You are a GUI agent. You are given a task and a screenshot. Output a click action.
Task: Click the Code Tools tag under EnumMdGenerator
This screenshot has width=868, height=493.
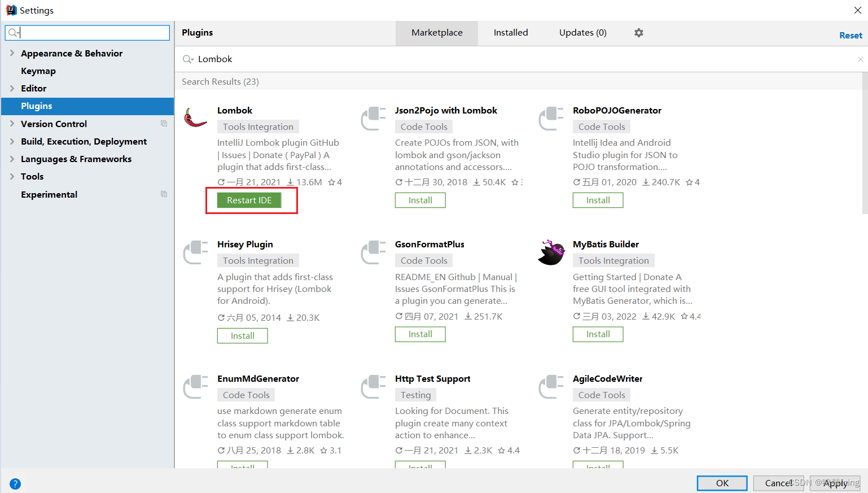click(246, 395)
